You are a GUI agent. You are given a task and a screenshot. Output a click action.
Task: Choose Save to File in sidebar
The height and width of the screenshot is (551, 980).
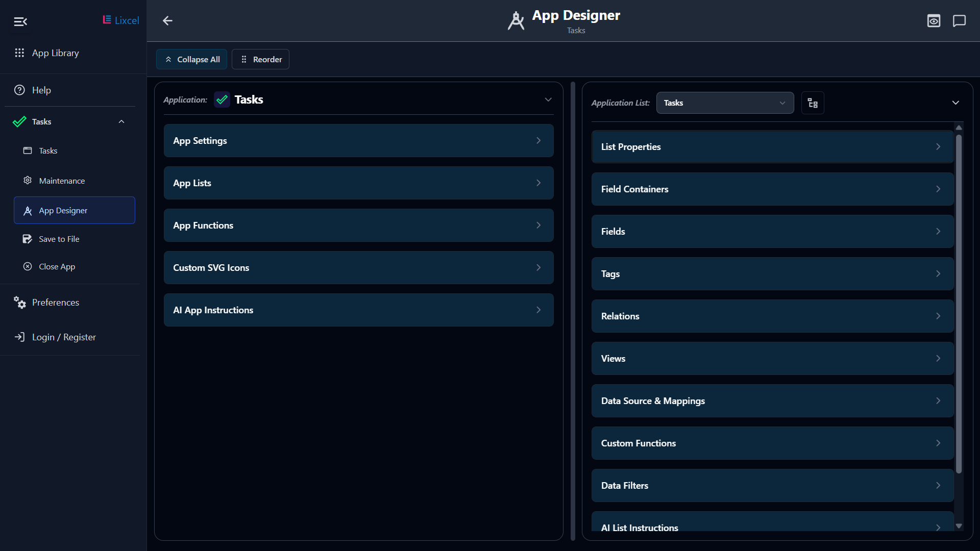click(x=75, y=239)
